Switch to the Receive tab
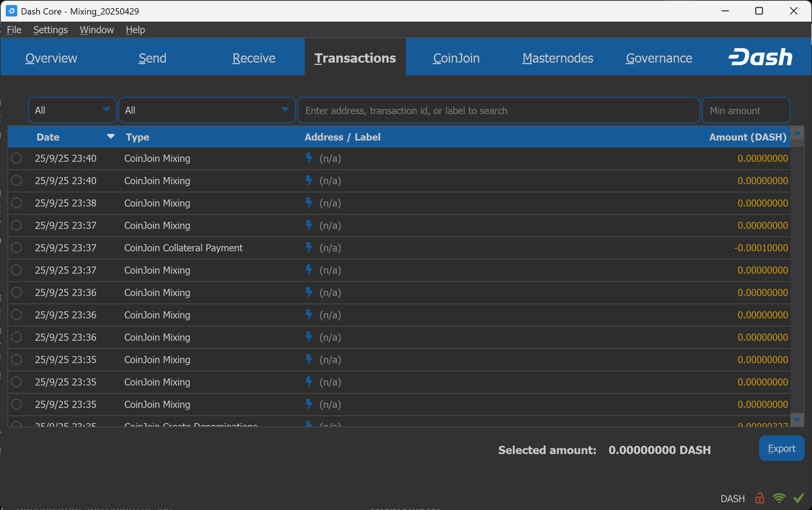 (254, 58)
